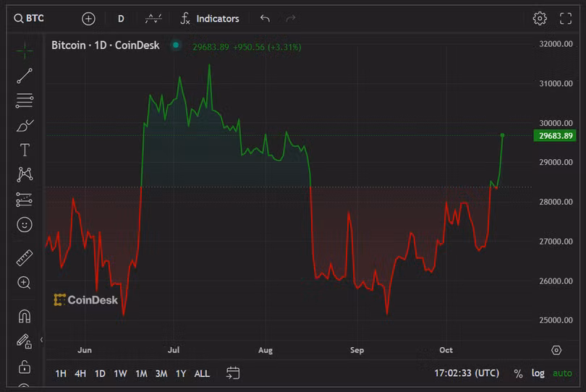Select the Text annotation tool
The image size is (586, 392).
coord(25,150)
